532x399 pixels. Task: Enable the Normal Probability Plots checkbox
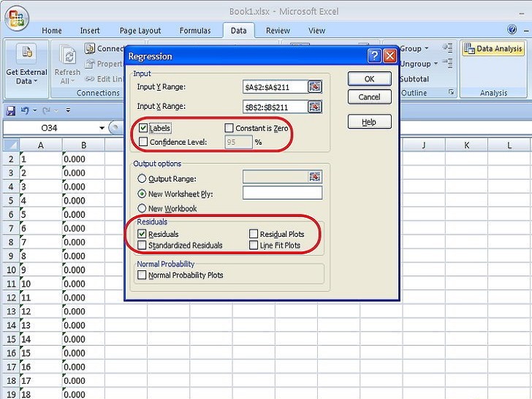142,275
